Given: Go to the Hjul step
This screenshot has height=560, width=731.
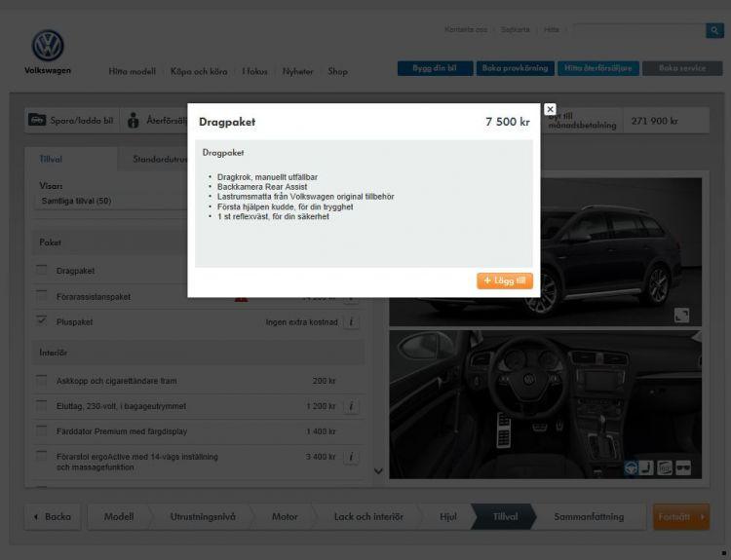Looking at the screenshot, I should coord(448,517).
